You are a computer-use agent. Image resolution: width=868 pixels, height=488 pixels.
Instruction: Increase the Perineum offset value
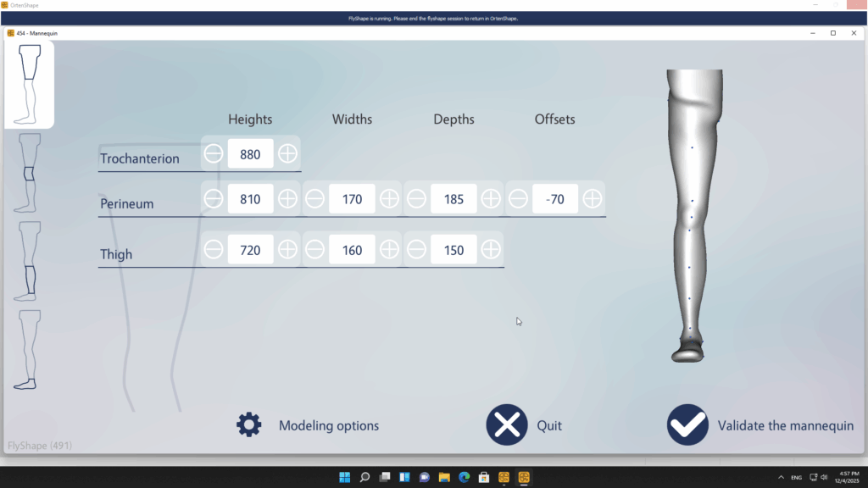[593, 199]
